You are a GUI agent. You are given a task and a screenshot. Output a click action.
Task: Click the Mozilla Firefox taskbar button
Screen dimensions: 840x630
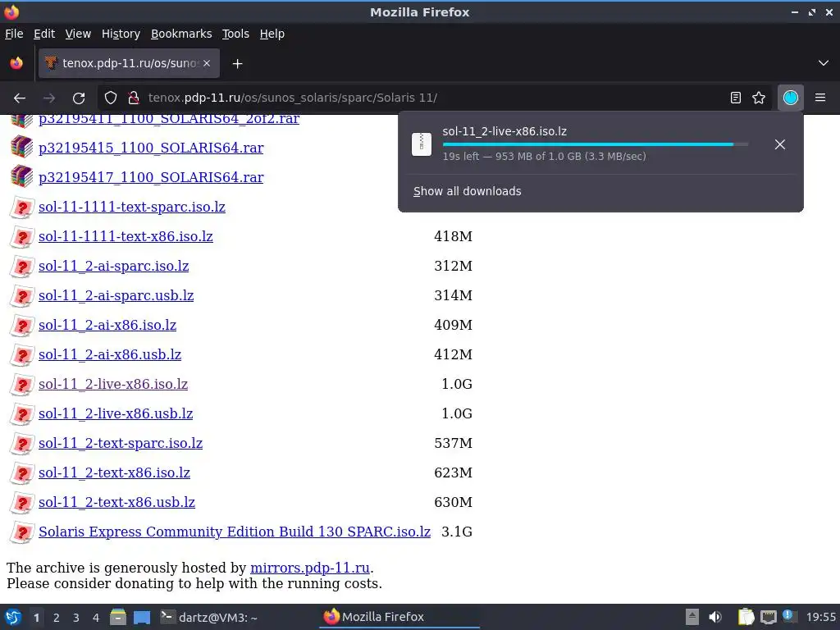[x=399, y=617]
